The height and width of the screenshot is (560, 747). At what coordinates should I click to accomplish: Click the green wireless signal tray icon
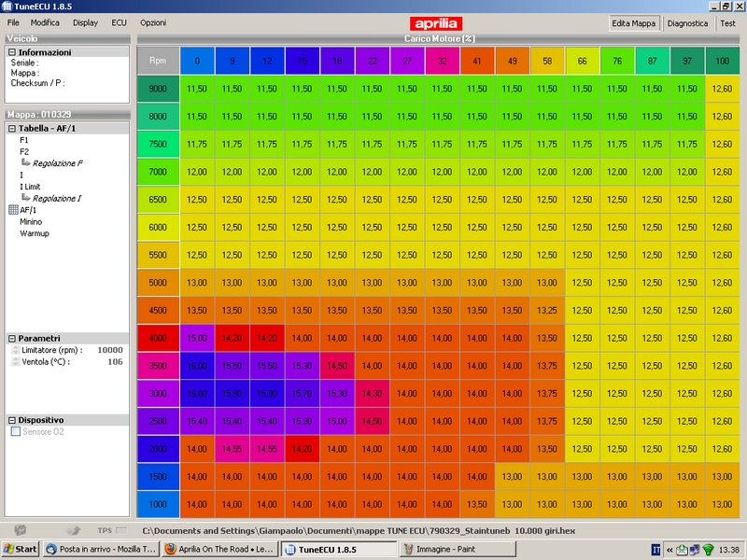709,550
